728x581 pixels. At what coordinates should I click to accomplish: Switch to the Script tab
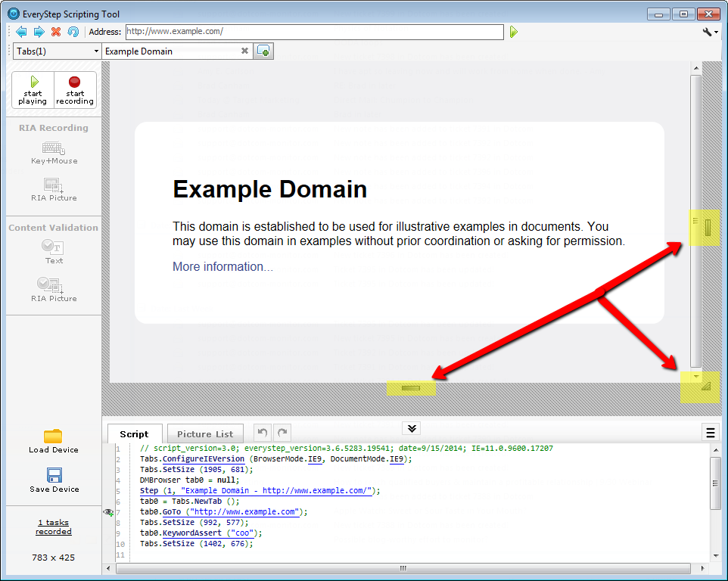134,434
